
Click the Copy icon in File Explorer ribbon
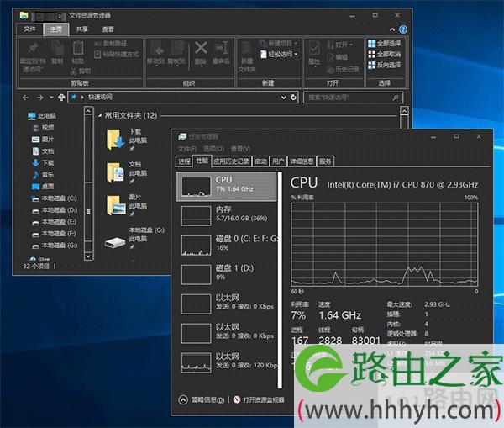(x=57, y=49)
